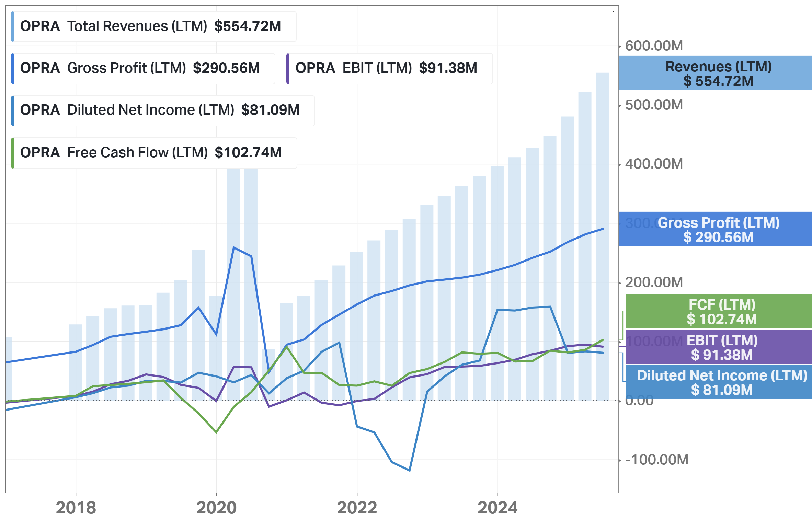812x520 pixels.
Task: Click the Revenues (LTM) $554.72M axis tag
Action: click(715, 73)
